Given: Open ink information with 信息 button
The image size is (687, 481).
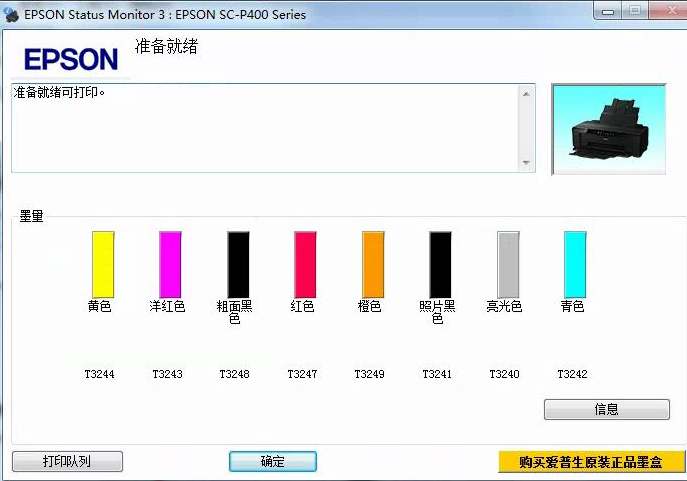Looking at the screenshot, I should coord(606,409).
